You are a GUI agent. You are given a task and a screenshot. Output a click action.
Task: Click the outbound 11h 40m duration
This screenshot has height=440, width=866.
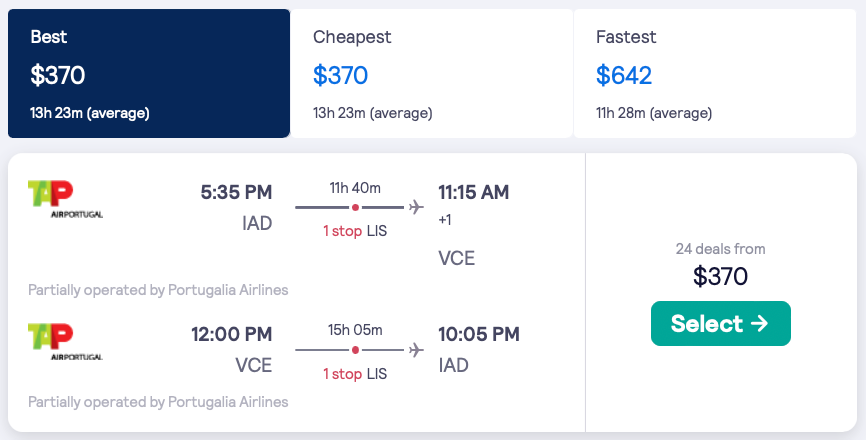pyautogui.click(x=355, y=187)
